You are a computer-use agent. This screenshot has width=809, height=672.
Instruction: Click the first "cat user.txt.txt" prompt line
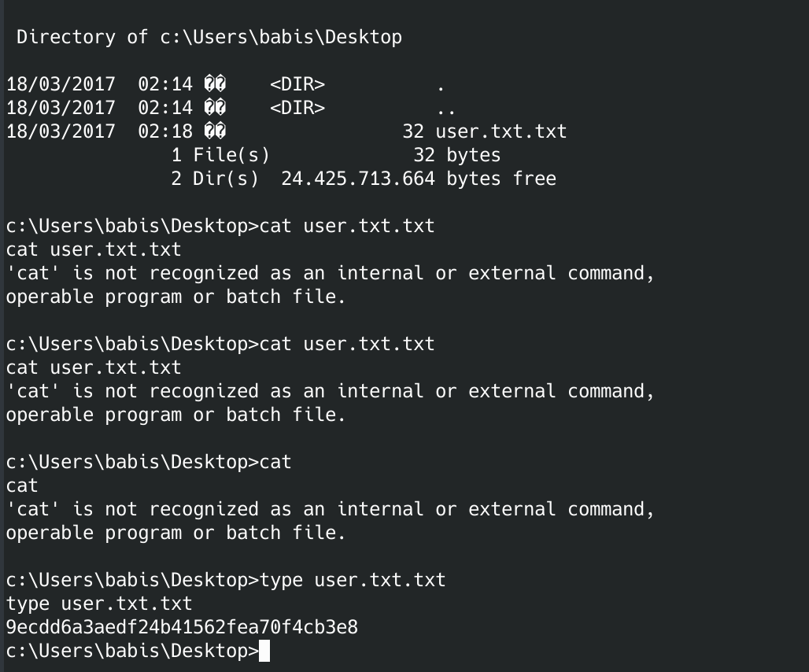coord(220,227)
